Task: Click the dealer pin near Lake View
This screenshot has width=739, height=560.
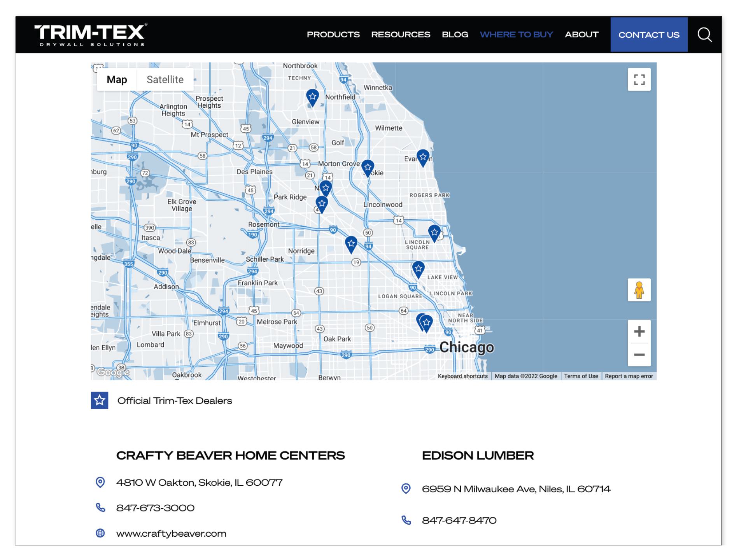Action: coord(418,269)
